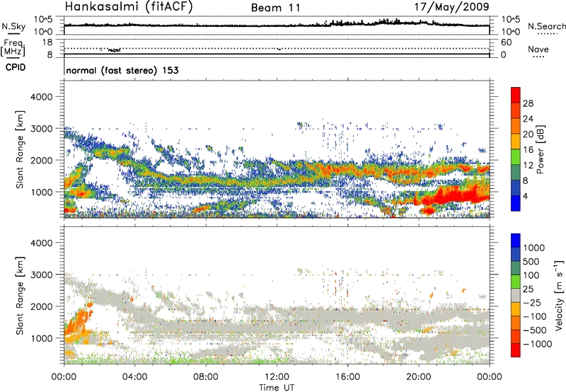Screen dimensions: 566x392
Task: Click the Slant Range [km] label of the velocity panel
Action: tap(20, 295)
